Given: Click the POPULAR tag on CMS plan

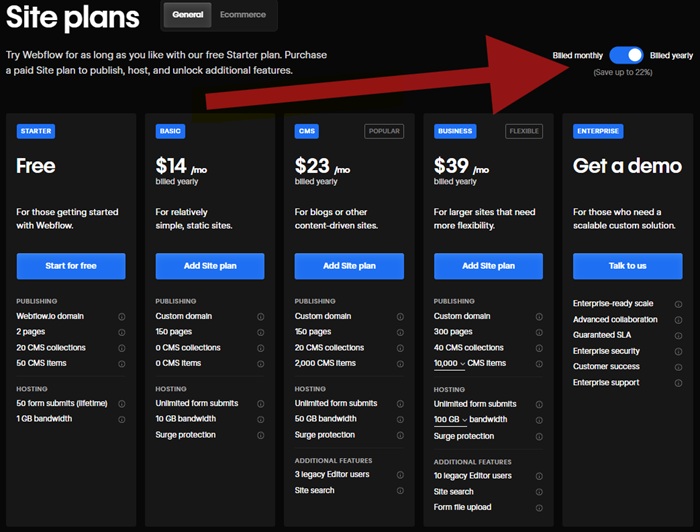Looking at the screenshot, I should [384, 131].
